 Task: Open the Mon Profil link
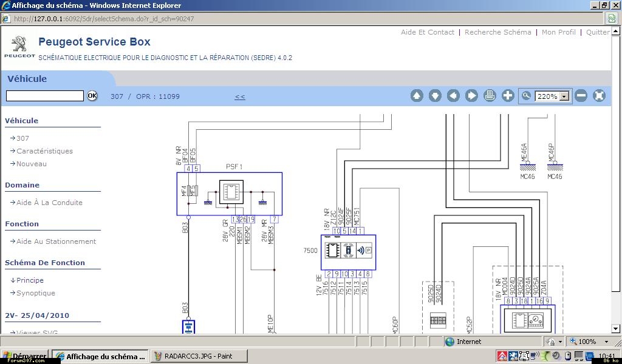point(559,32)
